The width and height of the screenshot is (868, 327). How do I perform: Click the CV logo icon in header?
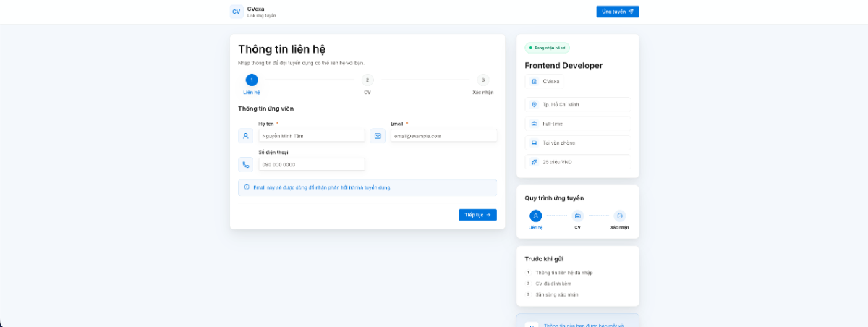(236, 12)
